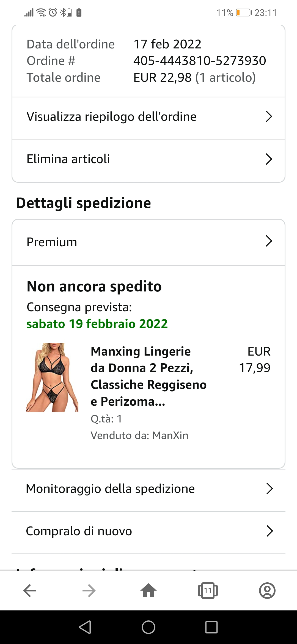Expand the Elimina articoli chevron
Image resolution: width=297 pixels, height=644 pixels.
click(x=269, y=159)
